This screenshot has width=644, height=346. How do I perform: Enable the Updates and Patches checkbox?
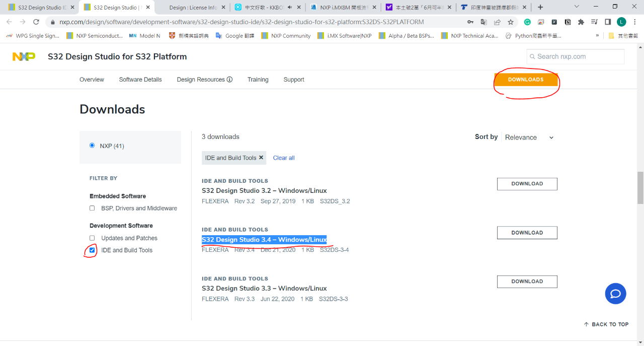(92, 238)
